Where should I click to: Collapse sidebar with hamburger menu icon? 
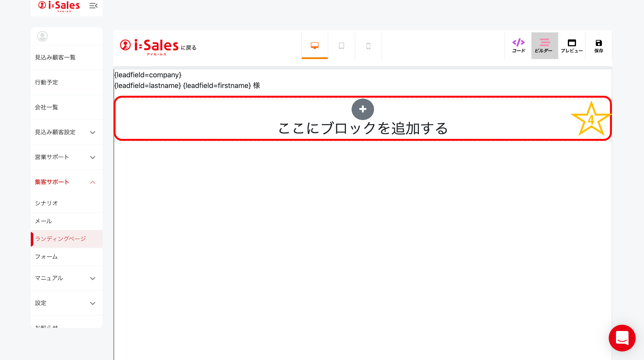tap(93, 6)
